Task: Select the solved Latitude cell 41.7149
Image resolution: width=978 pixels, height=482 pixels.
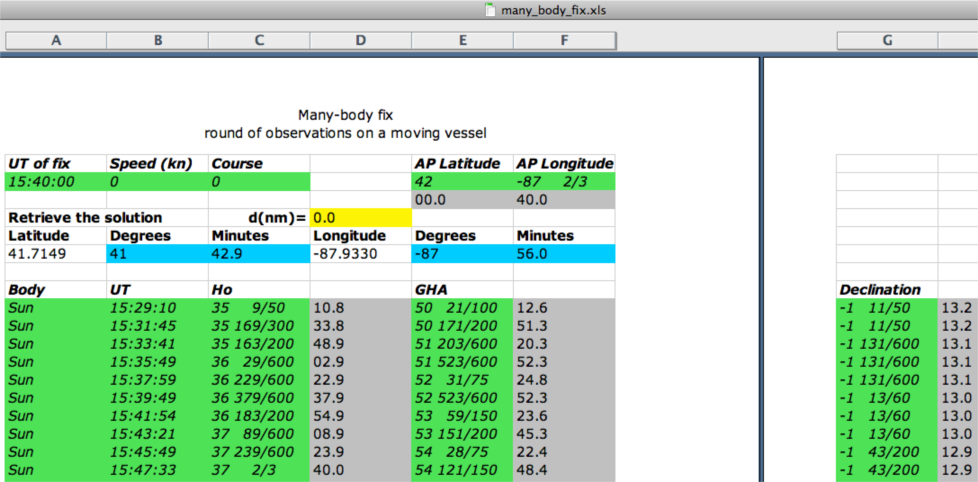Action: [x=56, y=254]
